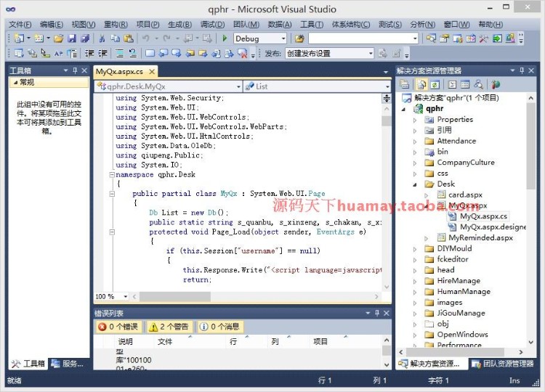Start debugging with green play icon
Image resolution: width=545 pixels, height=392 pixels.
tap(225, 38)
